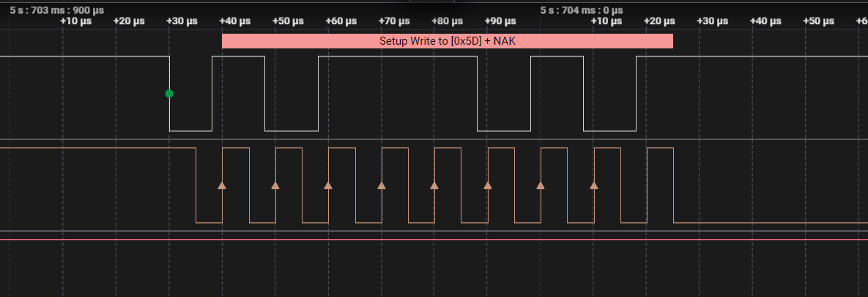This screenshot has width=868, height=297.
Task: Click the rising-edge arrow nearest the +60 µs gridline
Action: pos(328,186)
